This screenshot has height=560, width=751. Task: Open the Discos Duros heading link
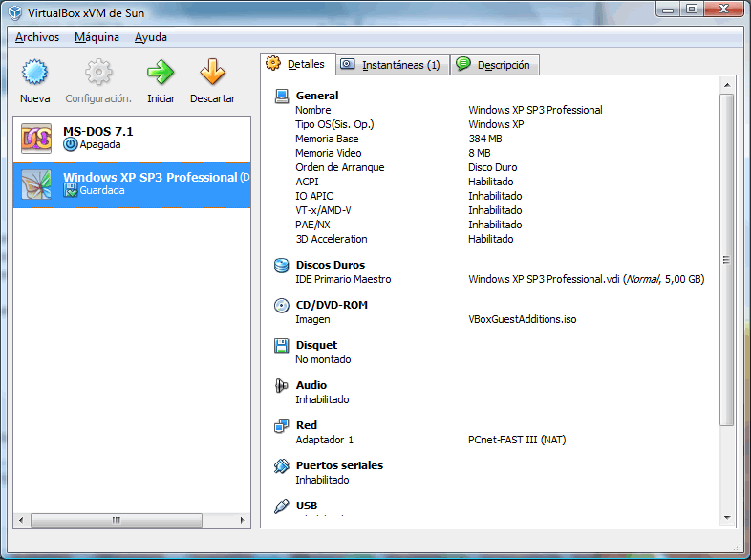(x=331, y=265)
